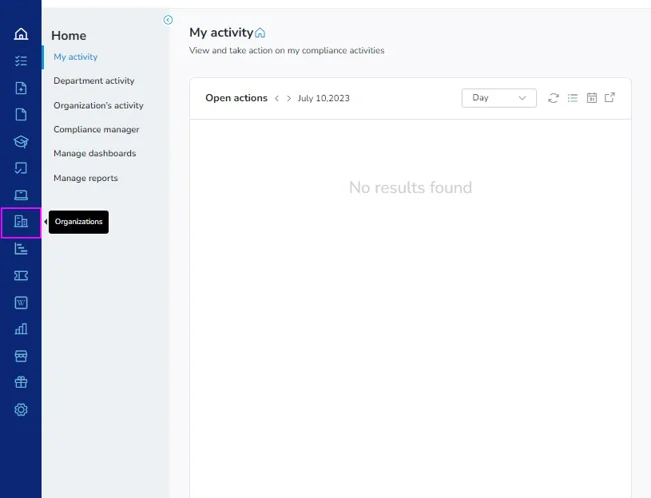Click the July 10,2023 date text
Image resolution: width=651 pixels, height=498 pixels.
coord(323,98)
